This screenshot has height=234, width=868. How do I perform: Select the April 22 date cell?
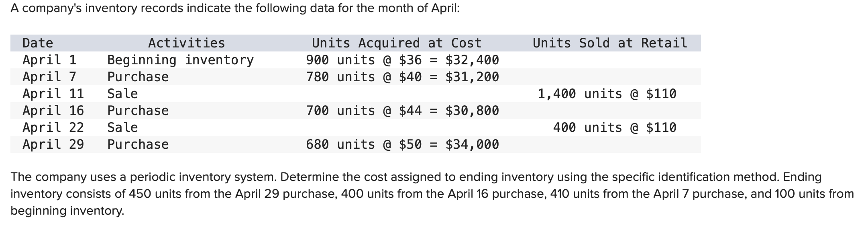[53, 127]
